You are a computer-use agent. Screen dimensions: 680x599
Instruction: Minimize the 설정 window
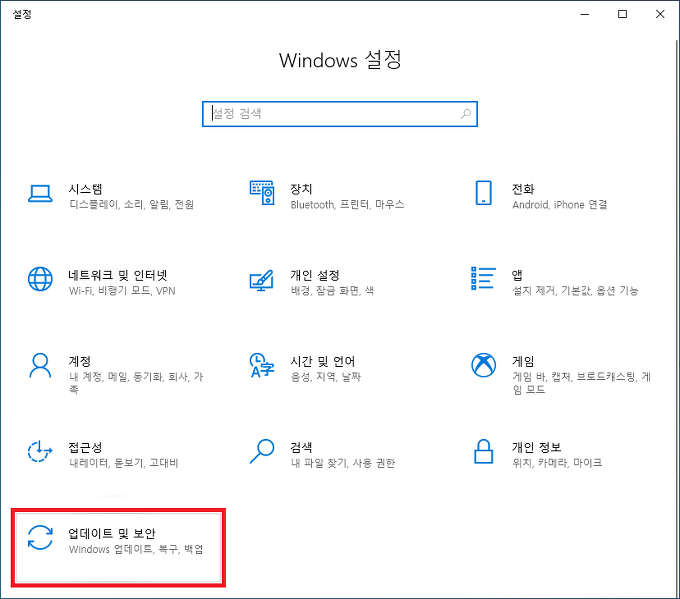coord(585,14)
